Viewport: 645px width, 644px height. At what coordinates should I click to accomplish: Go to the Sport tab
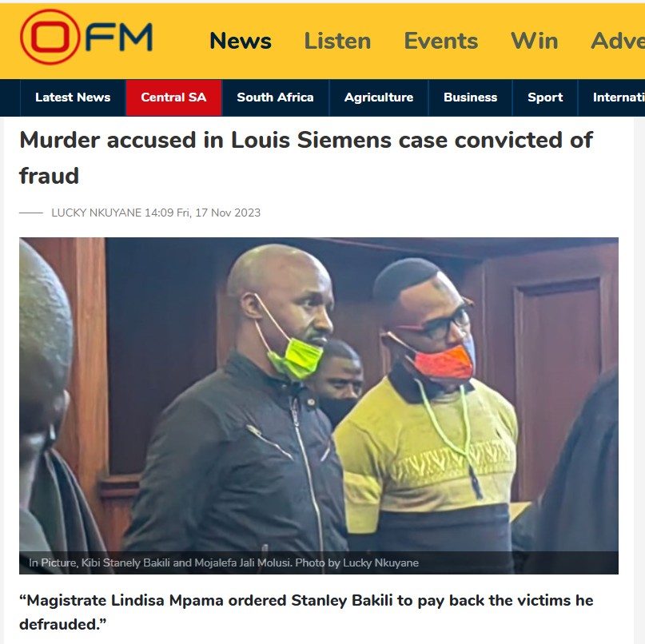tap(545, 97)
